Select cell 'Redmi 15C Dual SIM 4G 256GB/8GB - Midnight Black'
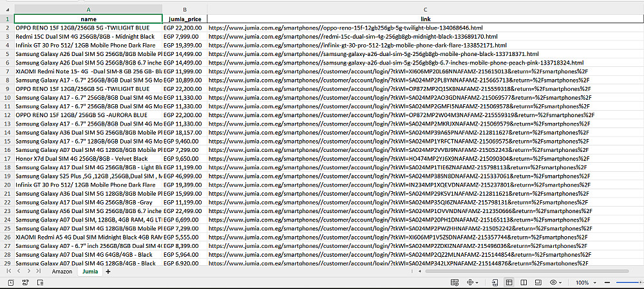Image resolution: width=644 pixels, height=289 pixels. click(88, 37)
